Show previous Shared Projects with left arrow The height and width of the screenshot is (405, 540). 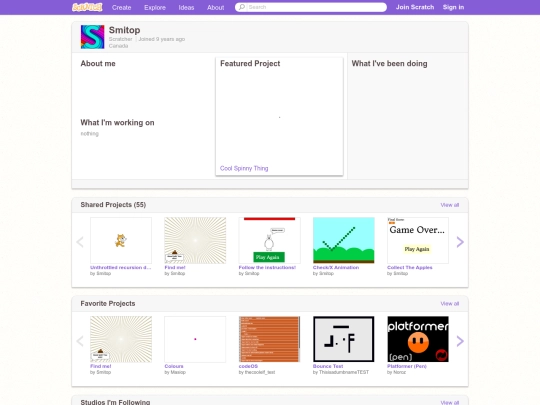click(x=80, y=242)
